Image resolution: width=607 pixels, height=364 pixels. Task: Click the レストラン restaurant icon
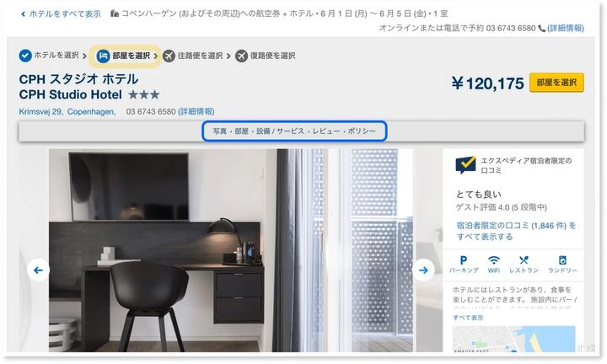pos(524,260)
